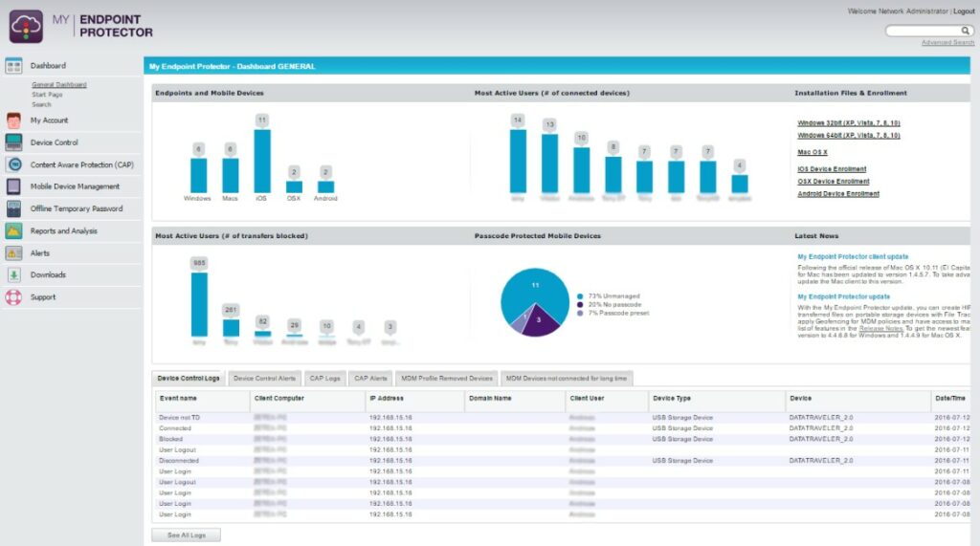Click the Dashboard sidebar icon
Image resolution: width=980 pixels, height=546 pixels.
click(x=13, y=66)
